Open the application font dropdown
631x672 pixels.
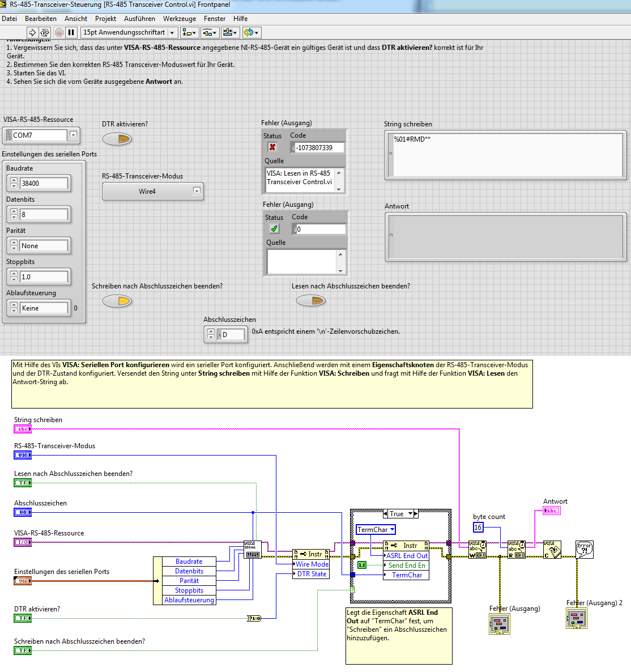(x=172, y=32)
